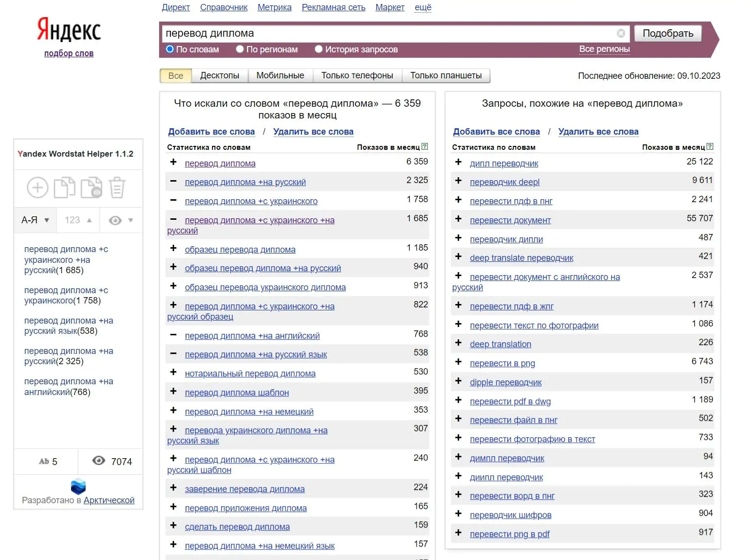Viewport: 751px width, 560px height.
Task: Copy the collected phrases list with the copy icon
Action: (64, 187)
